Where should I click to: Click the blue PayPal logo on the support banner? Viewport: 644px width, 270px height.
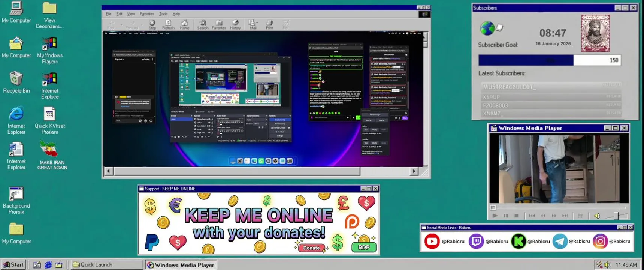(152, 242)
